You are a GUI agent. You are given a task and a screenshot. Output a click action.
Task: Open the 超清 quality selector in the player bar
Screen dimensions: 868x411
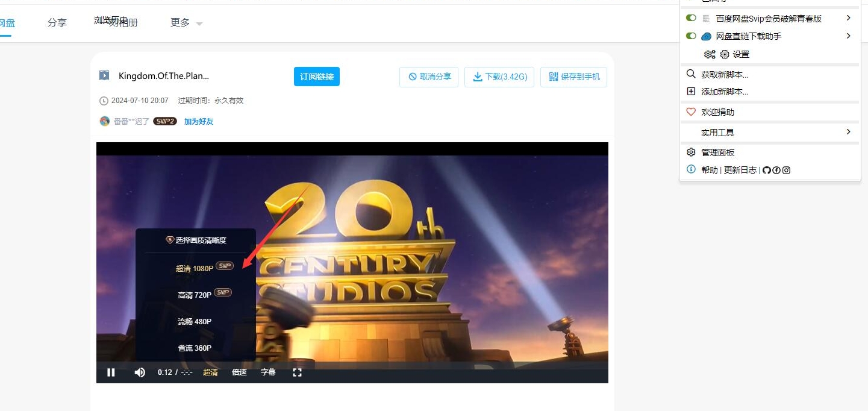tap(210, 372)
